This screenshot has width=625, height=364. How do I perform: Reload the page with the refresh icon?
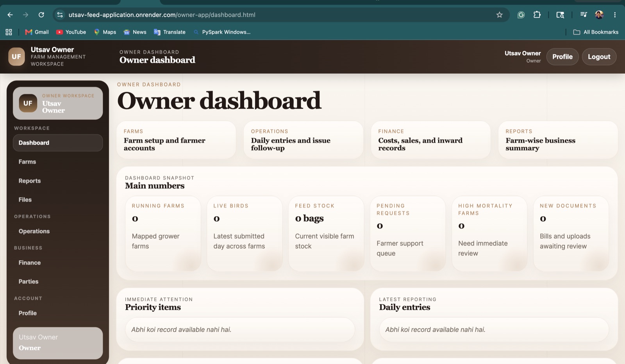tap(41, 15)
